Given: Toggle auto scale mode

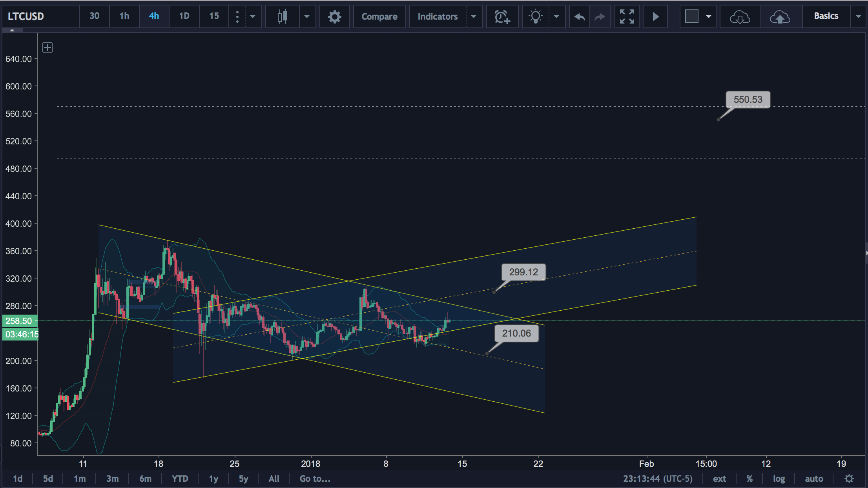Looking at the screenshot, I should pyautogui.click(x=814, y=479).
